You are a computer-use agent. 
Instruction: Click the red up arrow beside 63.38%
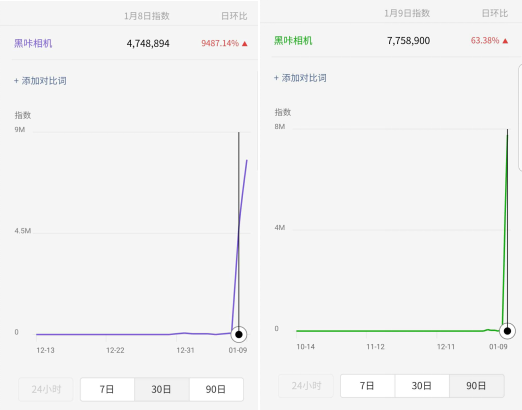[x=505, y=41]
